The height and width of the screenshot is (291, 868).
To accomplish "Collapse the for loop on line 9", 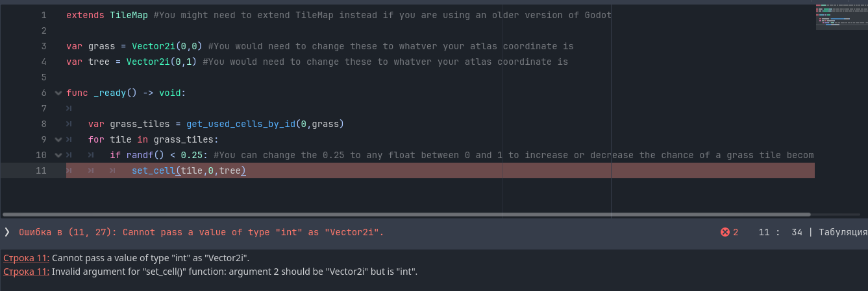I will (58, 139).
